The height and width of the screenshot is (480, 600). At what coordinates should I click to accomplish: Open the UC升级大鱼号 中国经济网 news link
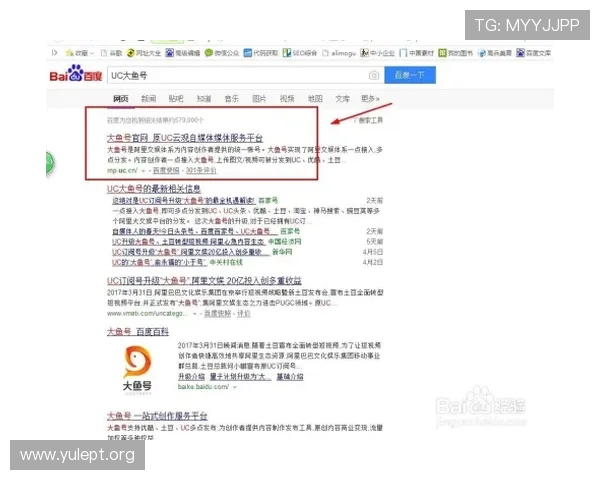tap(188, 242)
